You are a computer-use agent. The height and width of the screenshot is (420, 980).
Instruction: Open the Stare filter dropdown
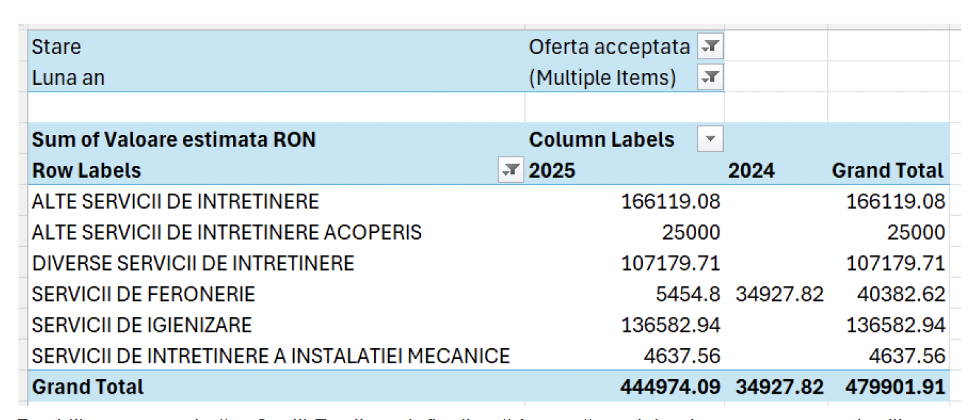[711, 47]
